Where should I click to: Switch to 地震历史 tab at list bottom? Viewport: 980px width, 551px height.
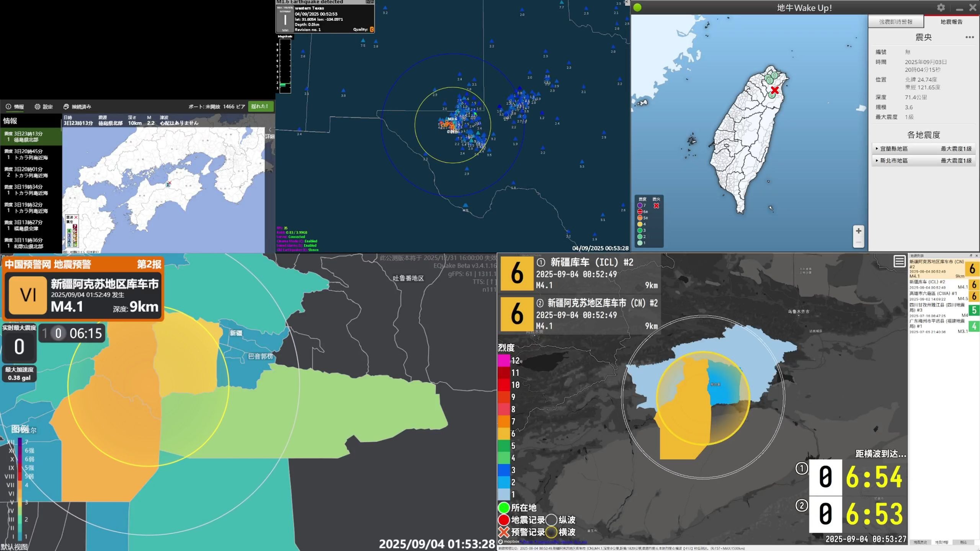click(920, 542)
